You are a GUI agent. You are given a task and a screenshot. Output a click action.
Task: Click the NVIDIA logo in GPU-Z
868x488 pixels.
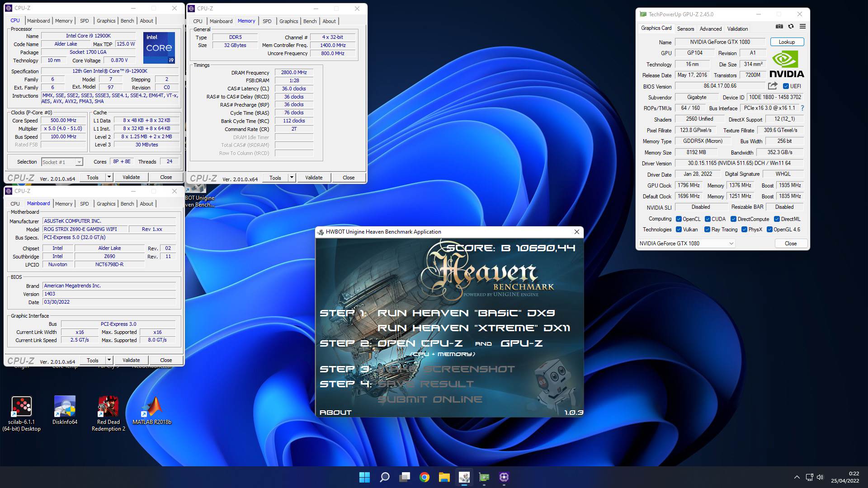click(787, 64)
